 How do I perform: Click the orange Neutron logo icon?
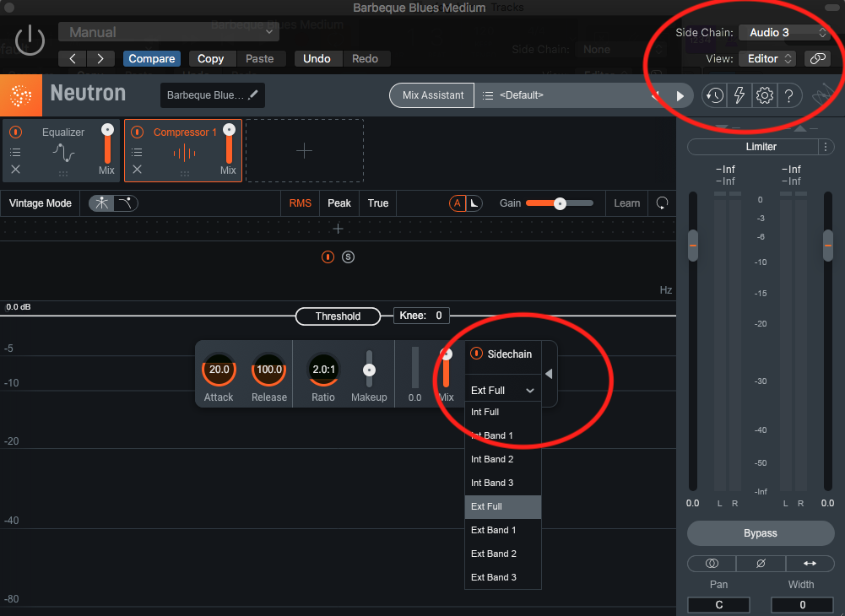(x=21, y=95)
